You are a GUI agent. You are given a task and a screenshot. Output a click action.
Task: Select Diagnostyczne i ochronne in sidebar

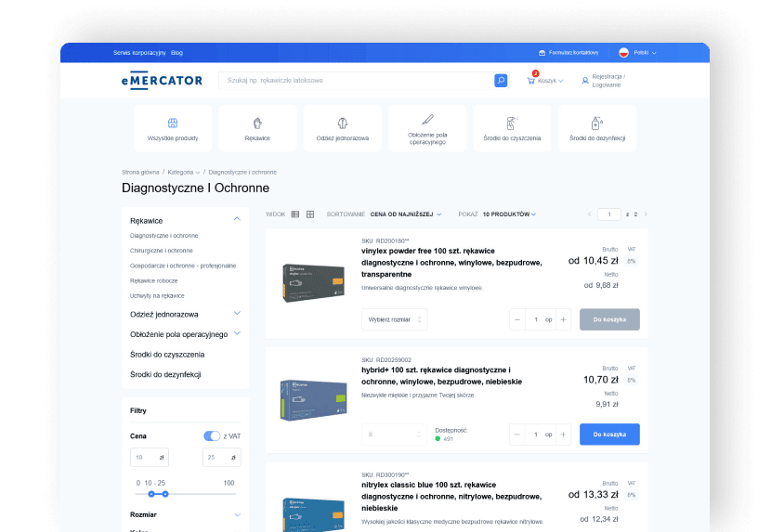163,236
